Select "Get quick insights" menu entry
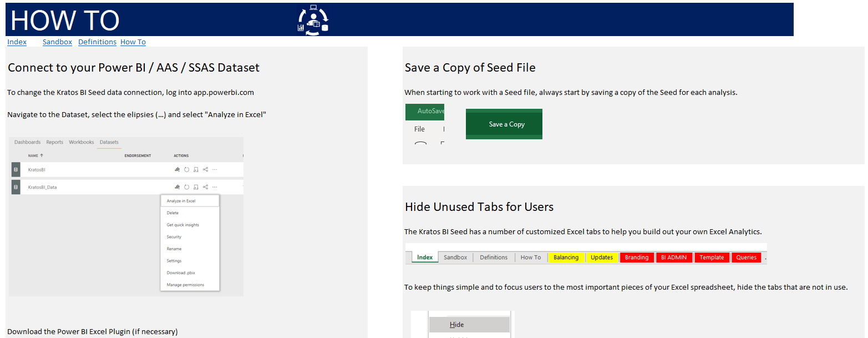868x338 pixels. (x=182, y=225)
